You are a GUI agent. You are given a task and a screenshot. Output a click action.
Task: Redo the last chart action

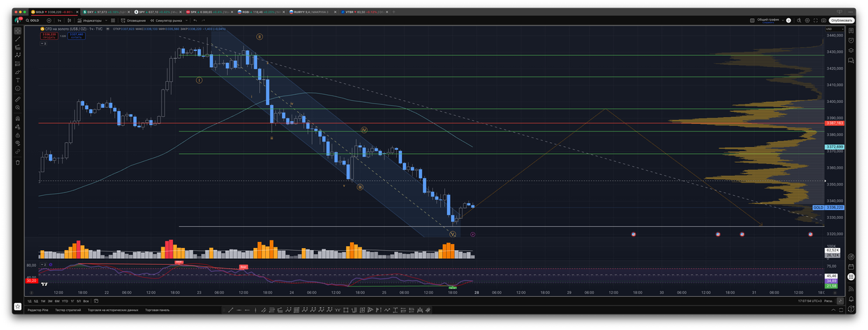[x=203, y=20]
